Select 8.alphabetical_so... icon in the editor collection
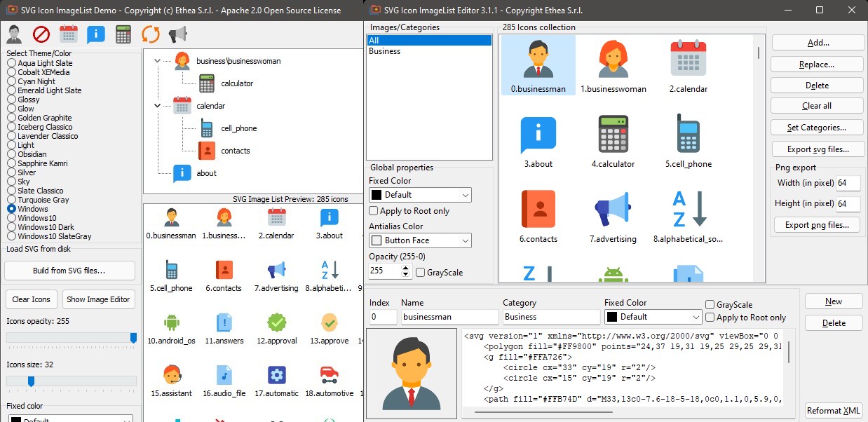Viewport: 868px width, 422px height. coord(688,217)
